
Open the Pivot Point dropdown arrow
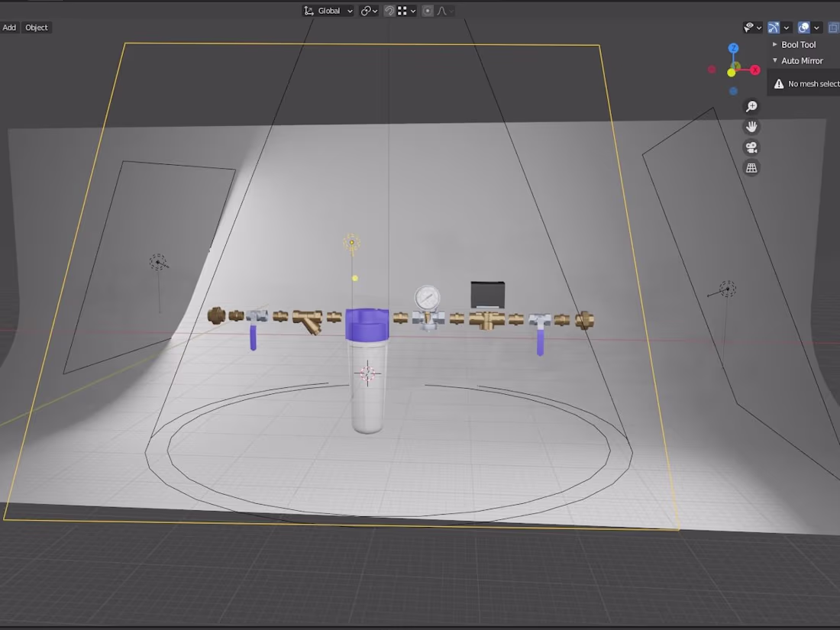click(x=374, y=10)
